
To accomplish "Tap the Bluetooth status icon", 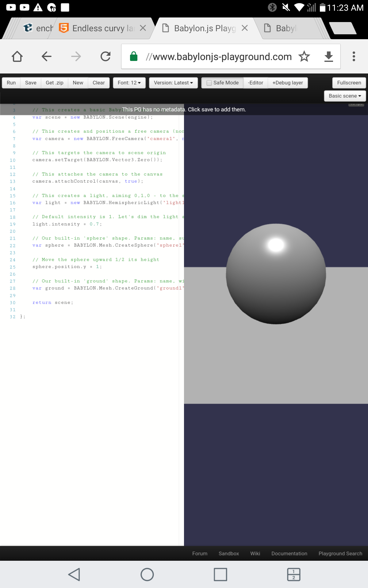I will click(272, 7).
